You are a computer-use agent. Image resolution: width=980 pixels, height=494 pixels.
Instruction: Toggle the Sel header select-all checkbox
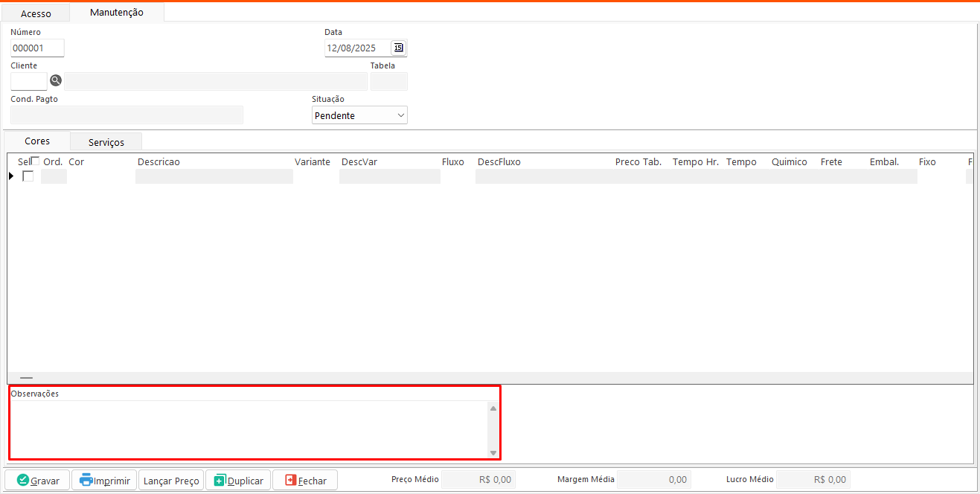[x=35, y=161]
